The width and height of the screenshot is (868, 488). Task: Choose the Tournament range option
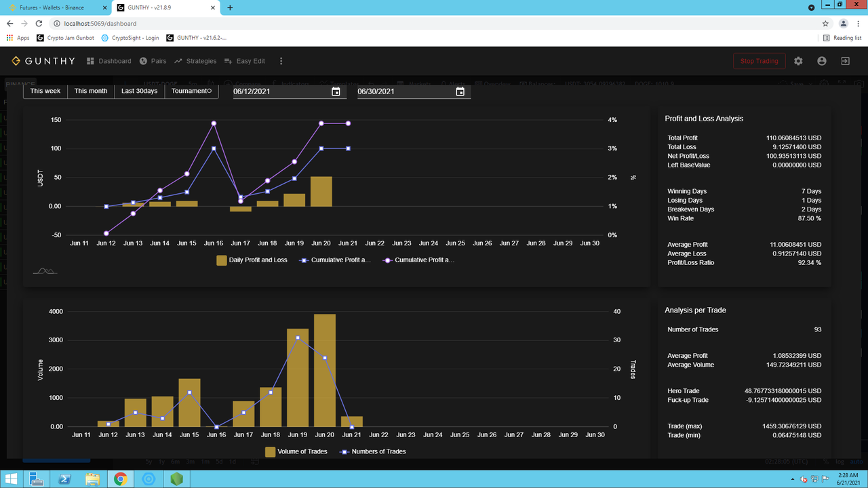(x=191, y=91)
